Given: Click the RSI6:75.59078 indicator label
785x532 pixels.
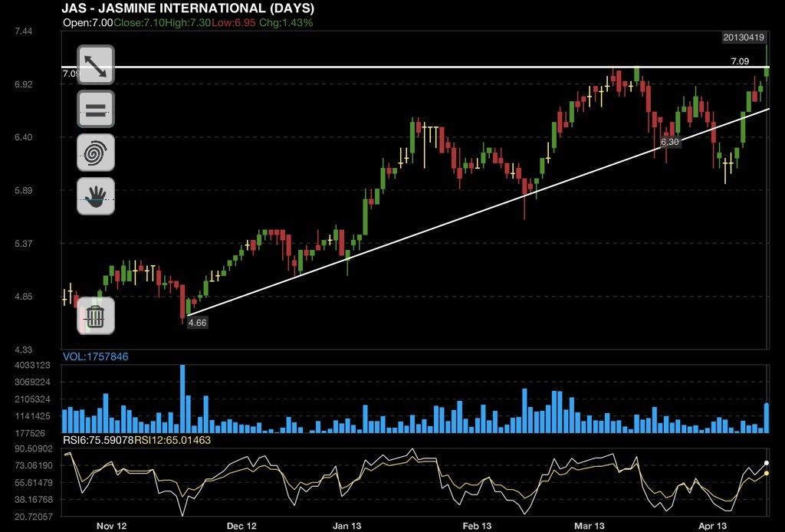Looking at the screenshot, I should (x=98, y=441).
